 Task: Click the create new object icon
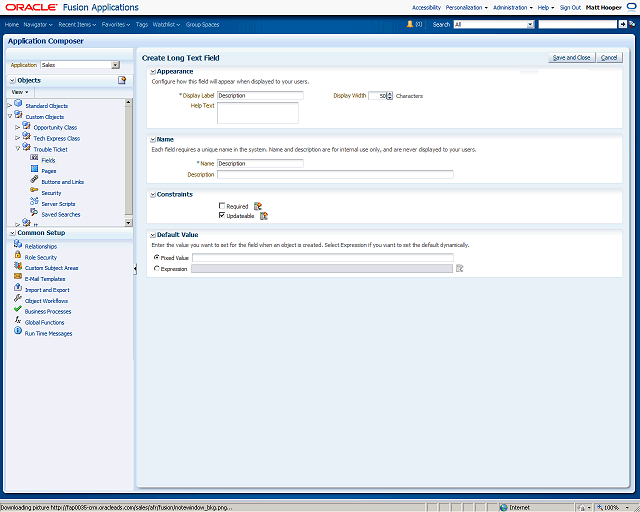[122, 80]
